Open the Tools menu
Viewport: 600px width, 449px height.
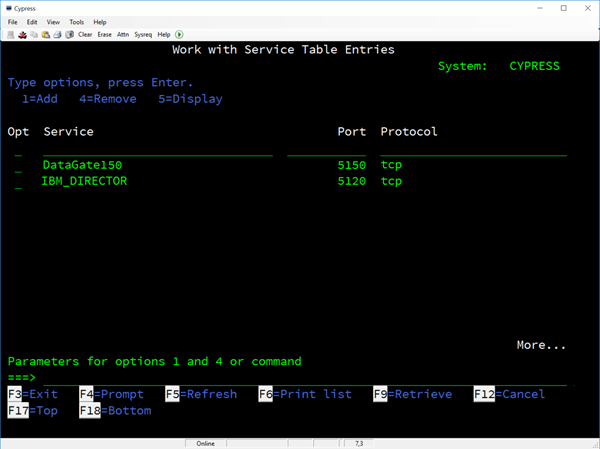[76, 22]
